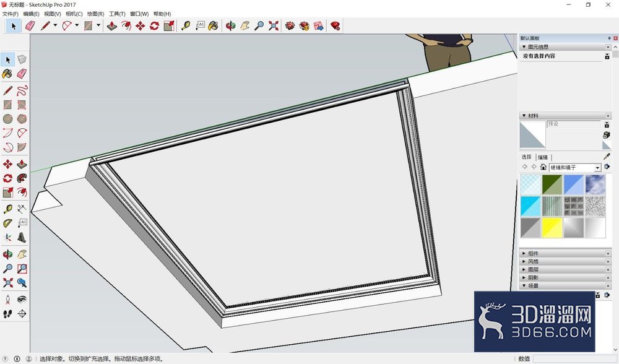Collapse the 材料 panel
This screenshot has height=364, width=619.
(524, 116)
